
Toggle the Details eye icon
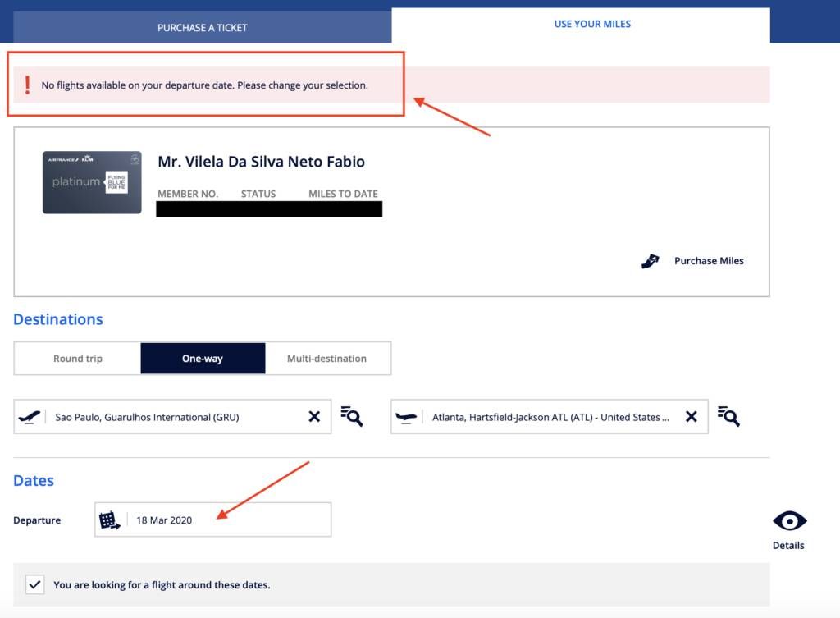point(790,521)
